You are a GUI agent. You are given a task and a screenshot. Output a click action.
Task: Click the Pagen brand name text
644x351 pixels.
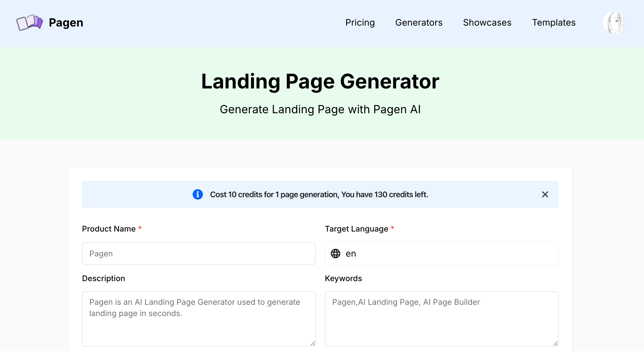[x=66, y=23]
